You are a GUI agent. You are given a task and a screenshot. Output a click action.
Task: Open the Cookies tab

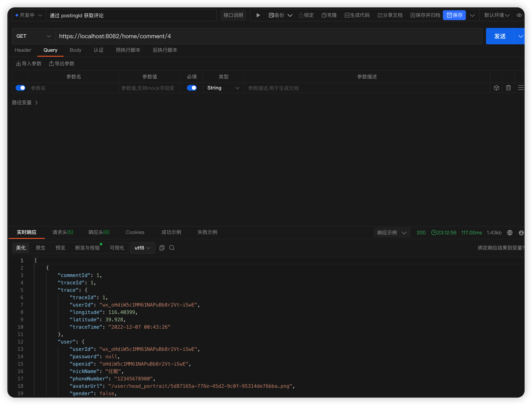(135, 232)
